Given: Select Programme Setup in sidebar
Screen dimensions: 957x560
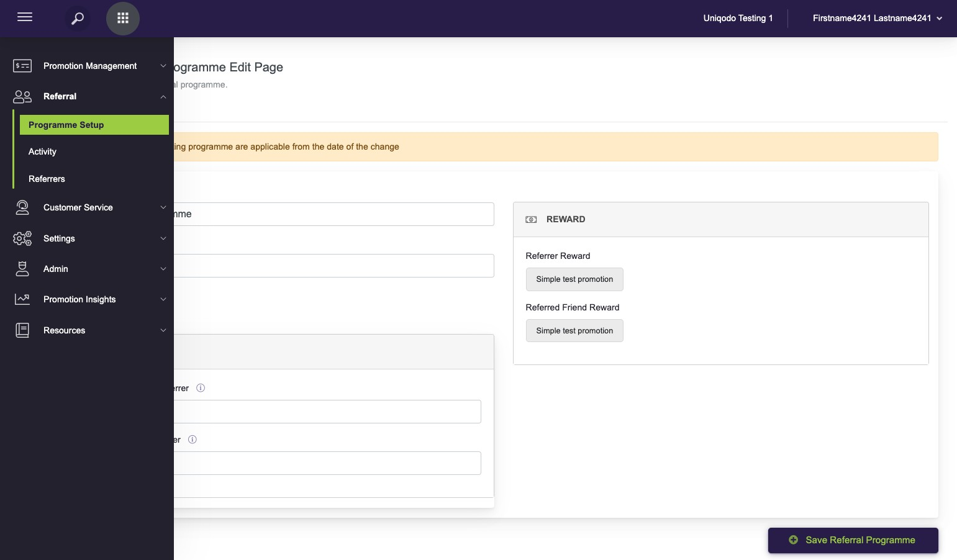Looking at the screenshot, I should (94, 125).
